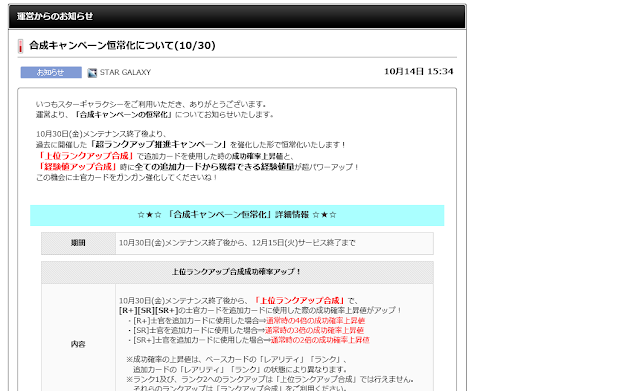The width and height of the screenshot is (640, 391).
Task: Click the line この機会に士官カードをガンガン強化
Action: point(127,178)
